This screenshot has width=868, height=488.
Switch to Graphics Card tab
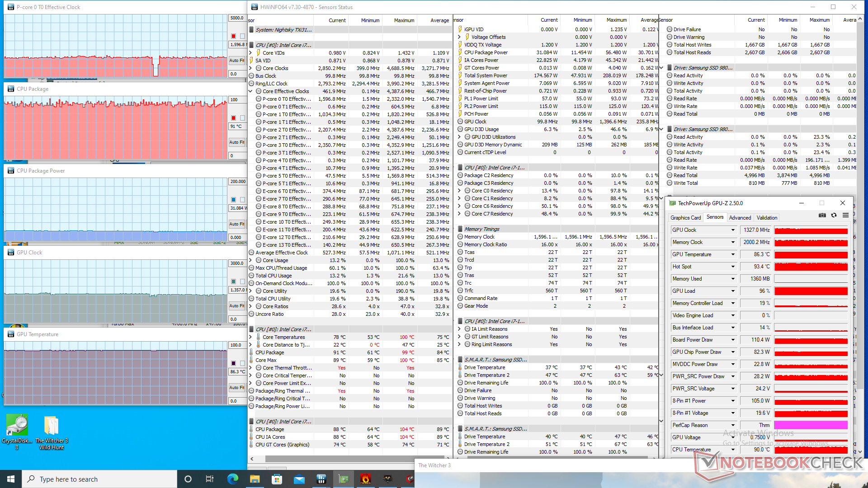coord(685,217)
